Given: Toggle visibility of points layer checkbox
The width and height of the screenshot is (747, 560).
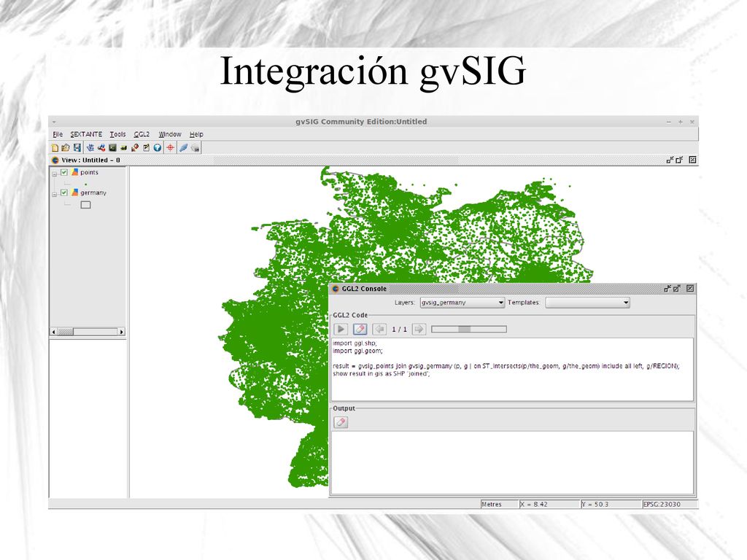Looking at the screenshot, I should (x=64, y=172).
